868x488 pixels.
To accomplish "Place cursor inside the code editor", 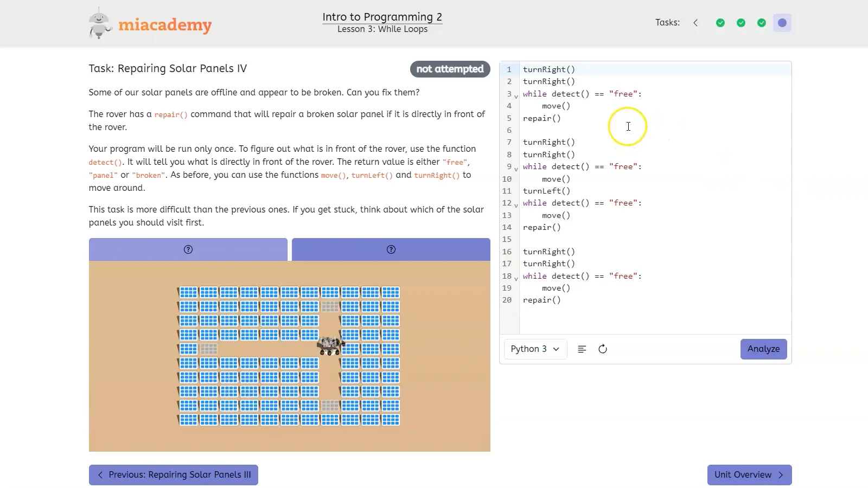I will pyautogui.click(x=628, y=126).
